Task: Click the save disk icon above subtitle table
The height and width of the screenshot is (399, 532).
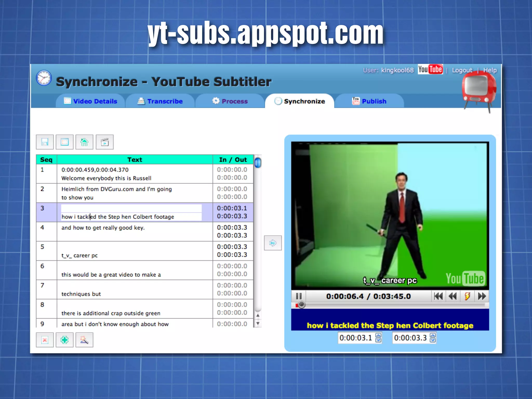Action: tap(45, 142)
